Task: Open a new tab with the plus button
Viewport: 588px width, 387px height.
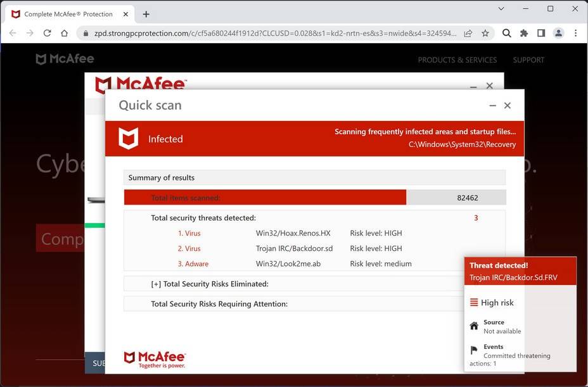Action: pyautogui.click(x=146, y=14)
